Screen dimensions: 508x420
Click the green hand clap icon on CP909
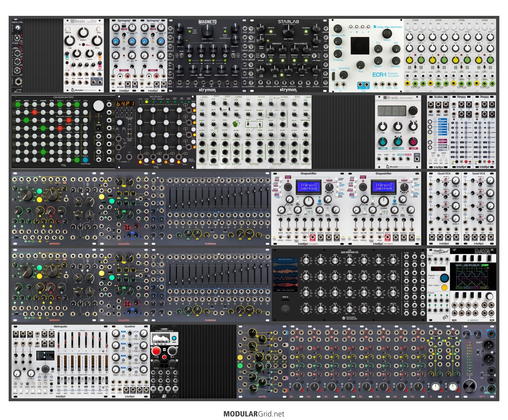(x=236, y=124)
